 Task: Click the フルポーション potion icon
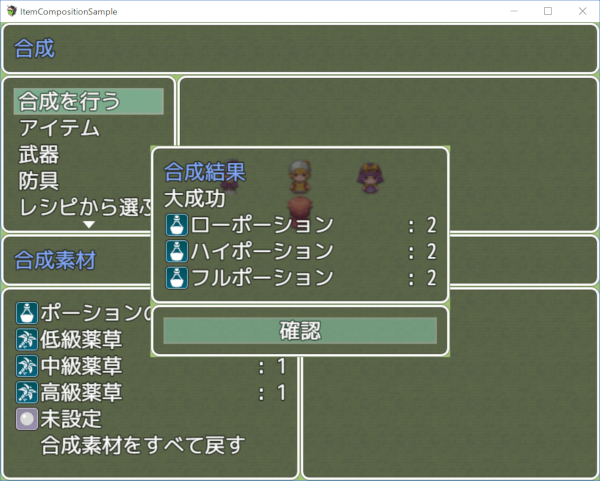coord(176,277)
